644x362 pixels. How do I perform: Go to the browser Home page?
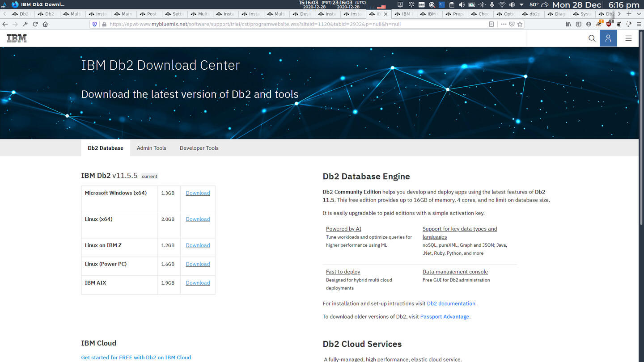(x=45, y=24)
